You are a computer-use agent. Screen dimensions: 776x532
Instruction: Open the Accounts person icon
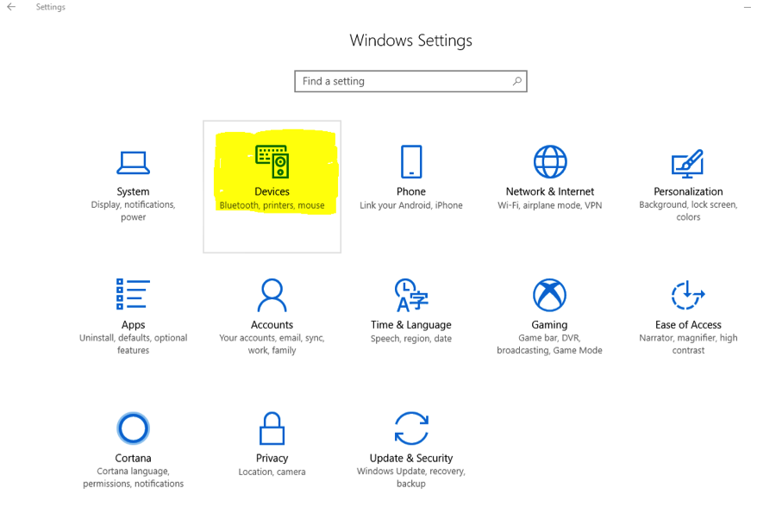tap(272, 295)
